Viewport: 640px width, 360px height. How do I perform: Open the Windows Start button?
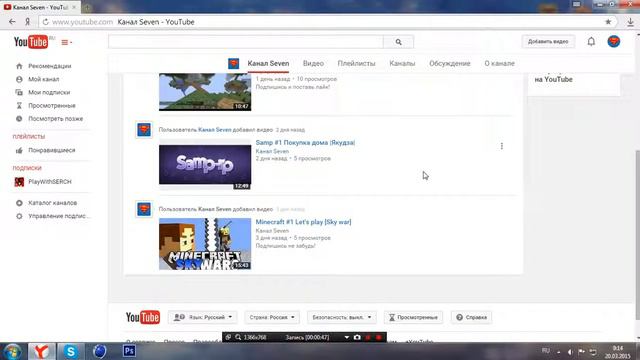click(13, 351)
